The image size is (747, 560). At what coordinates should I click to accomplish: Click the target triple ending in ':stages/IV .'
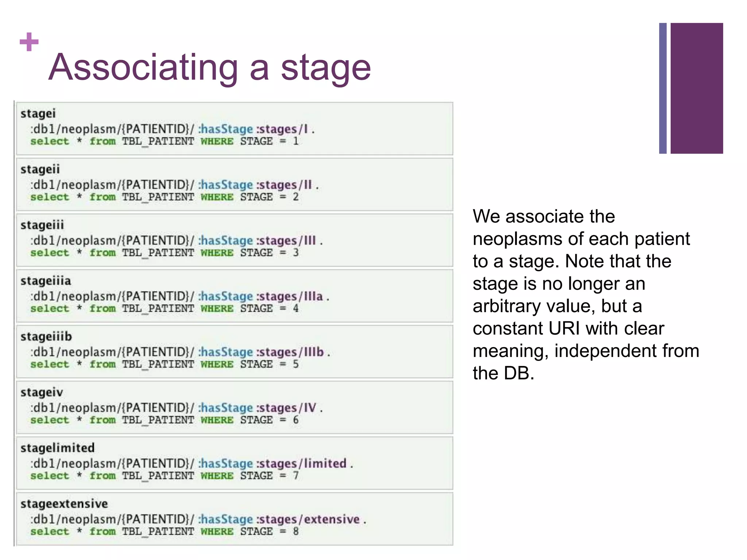pyautogui.click(x=177, y=408)
